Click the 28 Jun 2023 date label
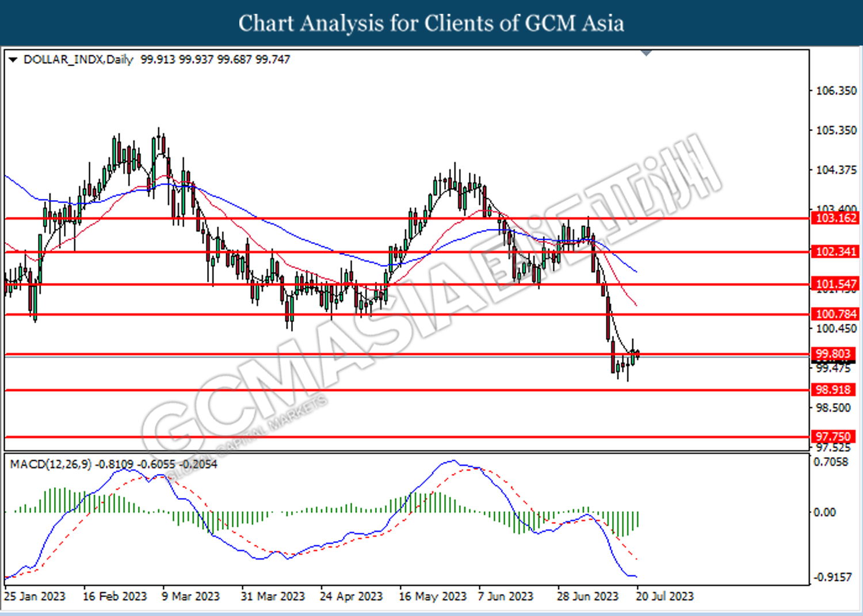 click(x=587, y=596)
